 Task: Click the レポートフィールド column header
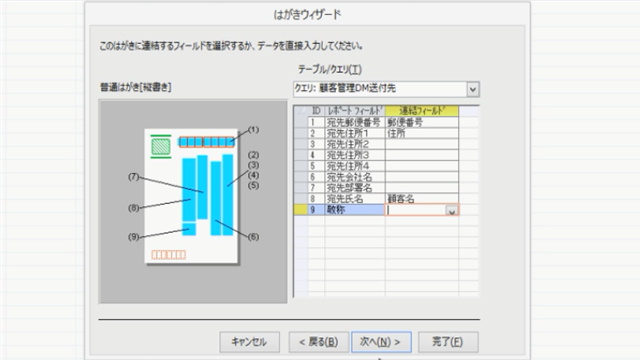[355, 111]
